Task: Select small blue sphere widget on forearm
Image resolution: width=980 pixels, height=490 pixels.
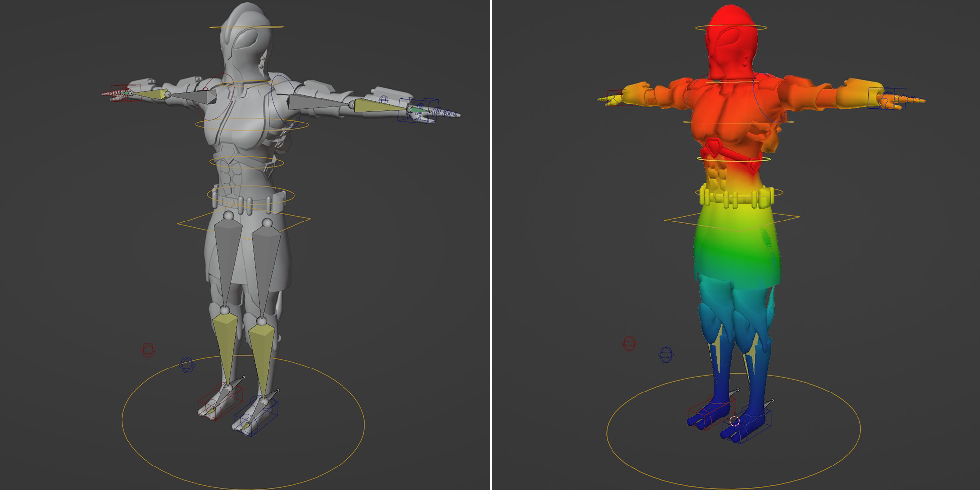Action: coord(384,99)
